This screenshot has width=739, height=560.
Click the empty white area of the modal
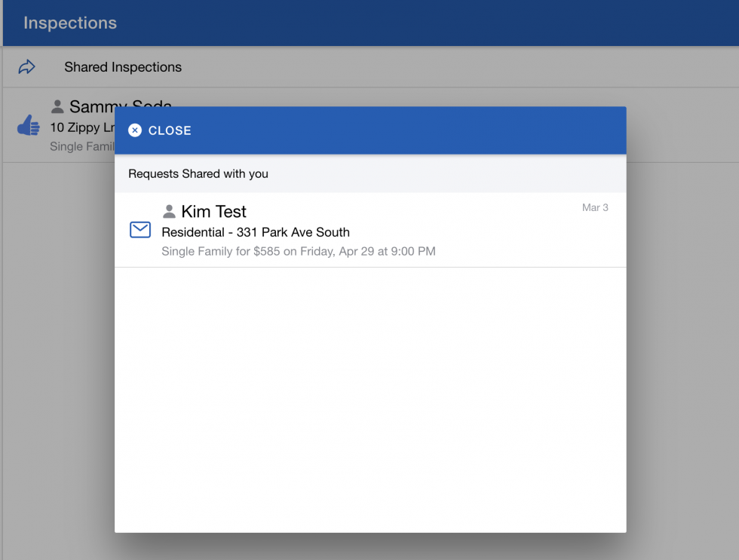coord(369,399)
